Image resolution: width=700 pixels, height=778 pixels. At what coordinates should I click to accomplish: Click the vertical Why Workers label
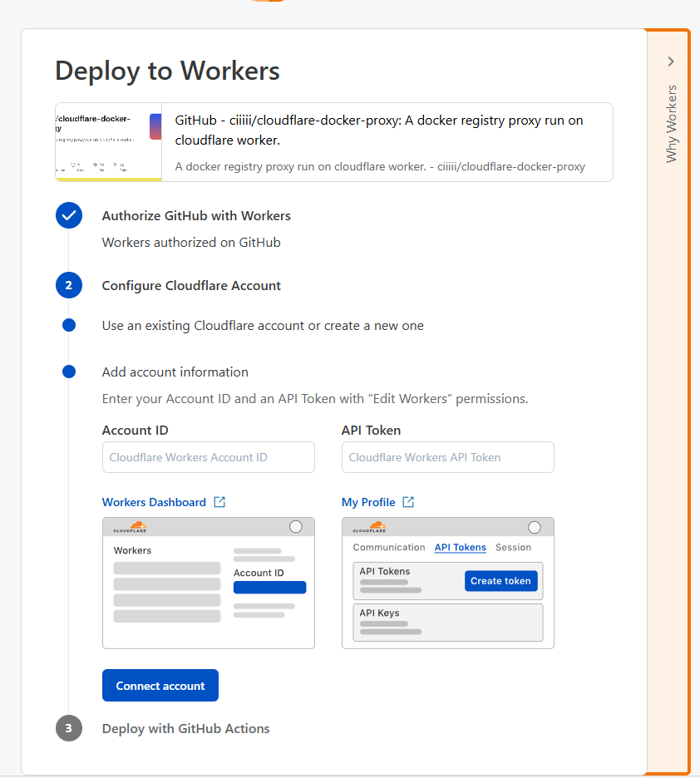pos(672,123)
